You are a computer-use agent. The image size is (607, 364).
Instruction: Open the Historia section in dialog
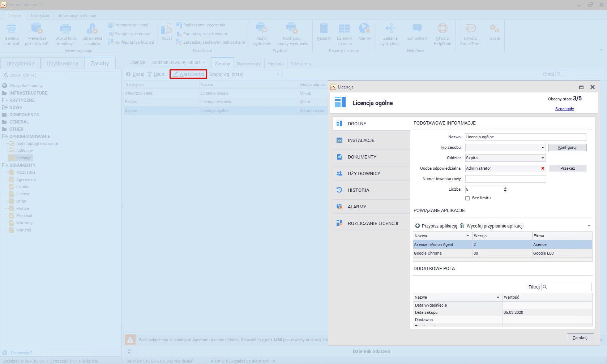pos(358,190)
